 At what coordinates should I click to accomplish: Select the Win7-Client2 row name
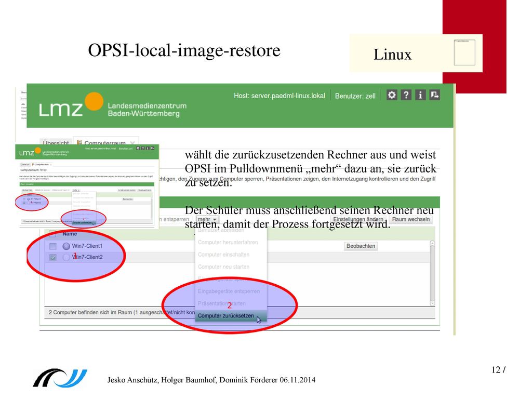[x=87, y=257]
